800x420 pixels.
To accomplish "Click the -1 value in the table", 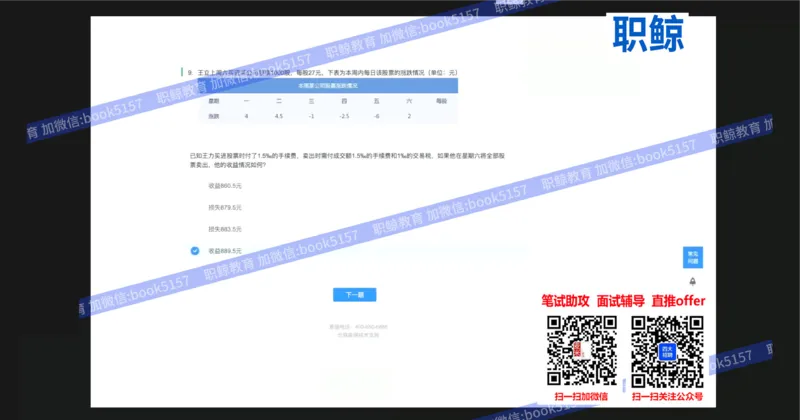I will point(311,116).
